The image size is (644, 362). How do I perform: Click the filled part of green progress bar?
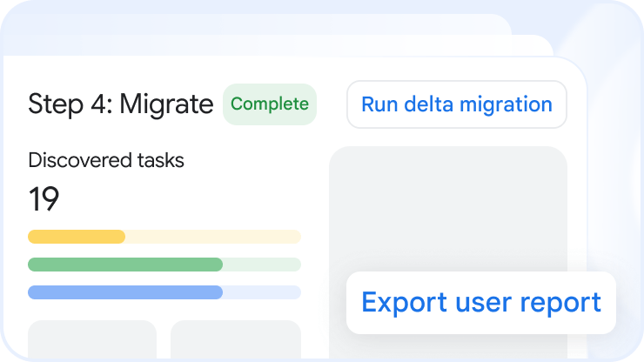[125, 265]
